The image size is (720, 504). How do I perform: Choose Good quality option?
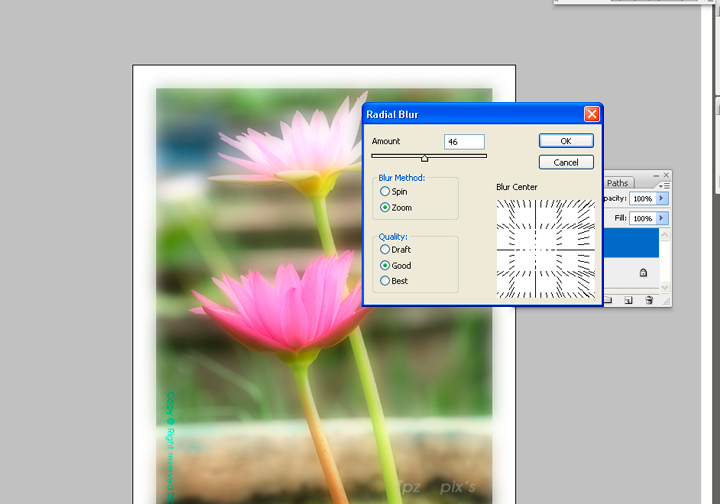pyautogui.click(x=385, y=266)
